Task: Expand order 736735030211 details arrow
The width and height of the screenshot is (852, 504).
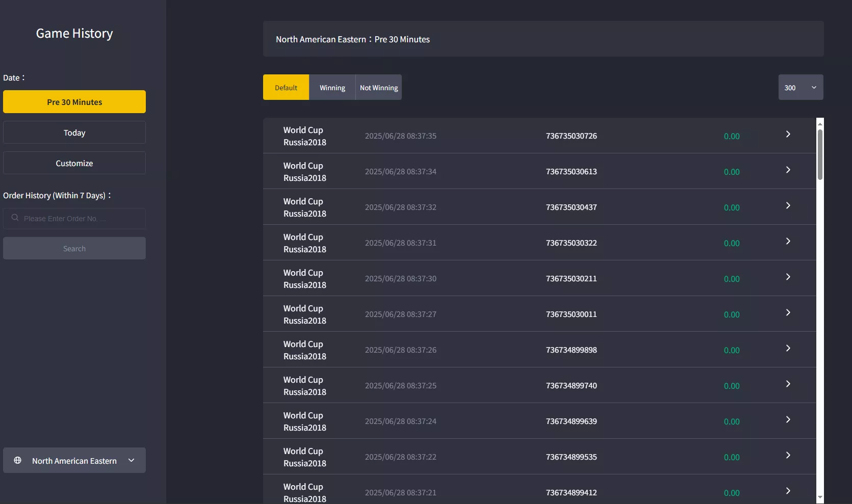Action: (x=788, y=277)
